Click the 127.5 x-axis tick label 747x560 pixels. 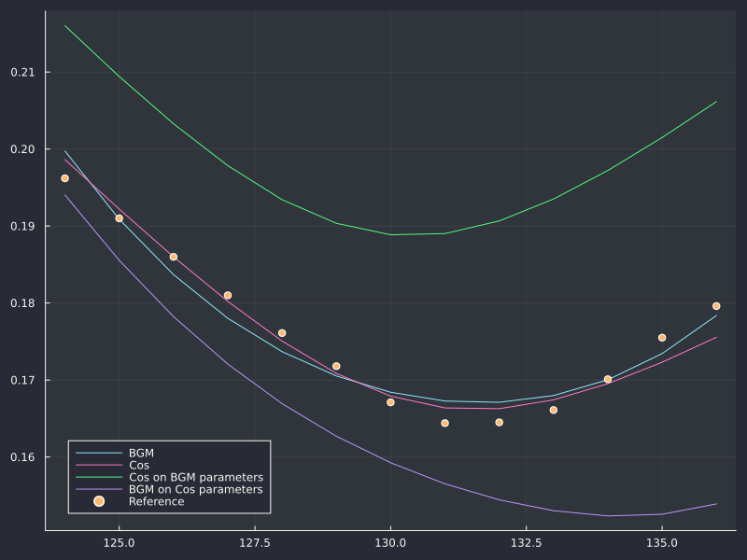(x=255, y=543)
